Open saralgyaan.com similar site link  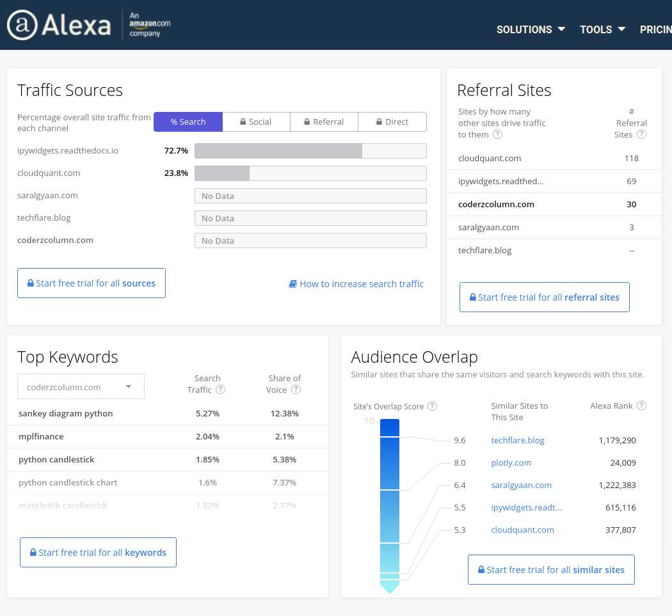point(521,486)
